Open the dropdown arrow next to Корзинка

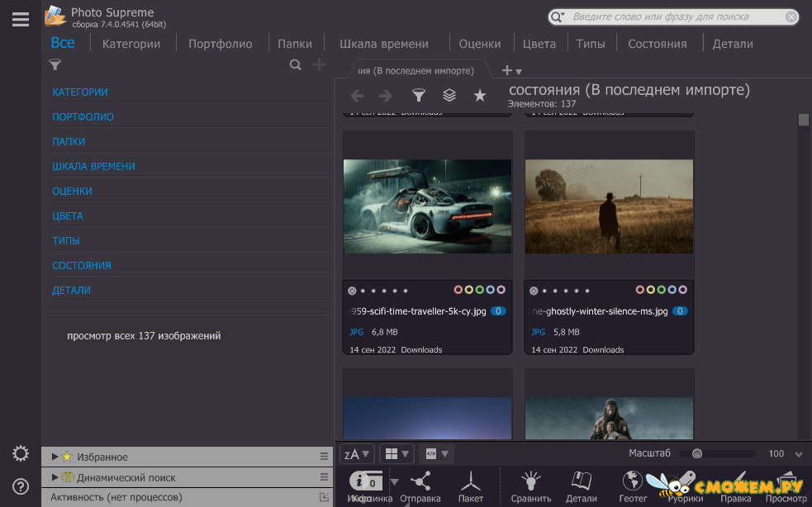[x=394, y=481]
